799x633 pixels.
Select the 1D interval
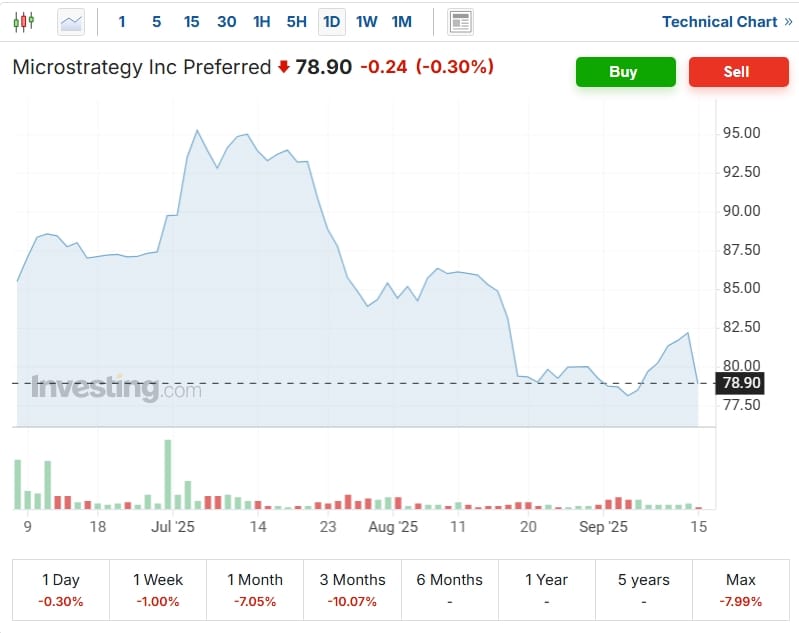(x=332, y=22)
